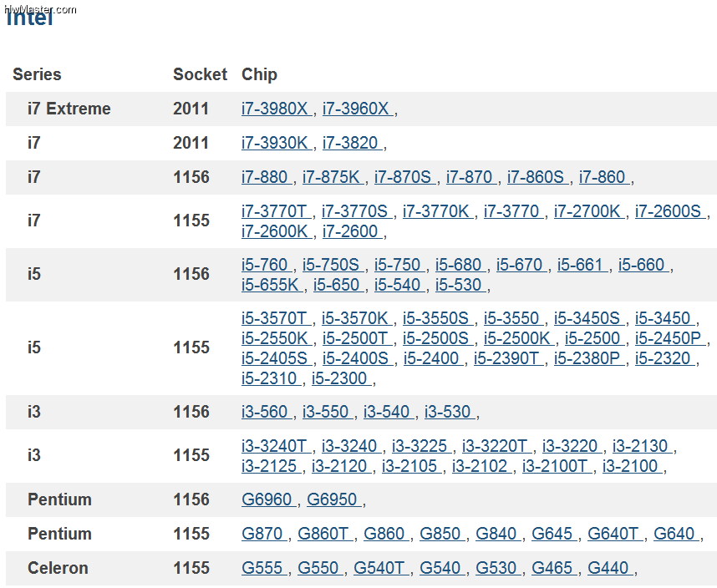The image size is (717, 588).
Task: Select the i5-655K link
Action: (272, 285)
